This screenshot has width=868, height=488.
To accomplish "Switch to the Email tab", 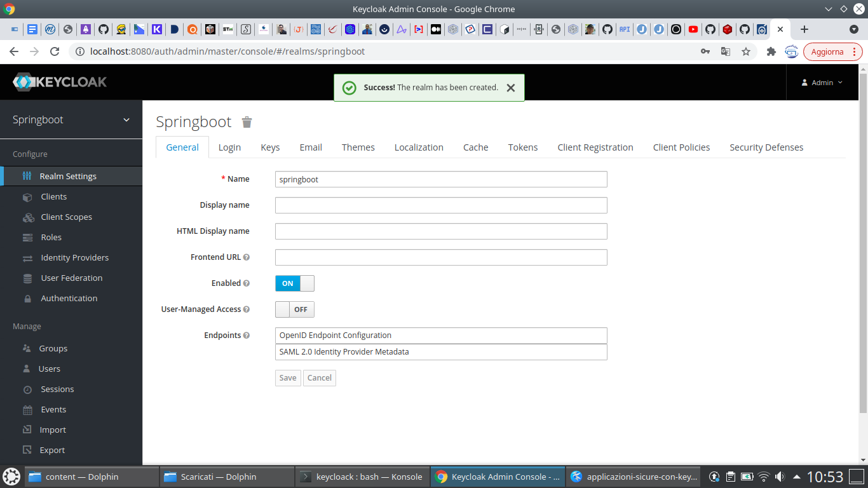I will coord(311,147).
